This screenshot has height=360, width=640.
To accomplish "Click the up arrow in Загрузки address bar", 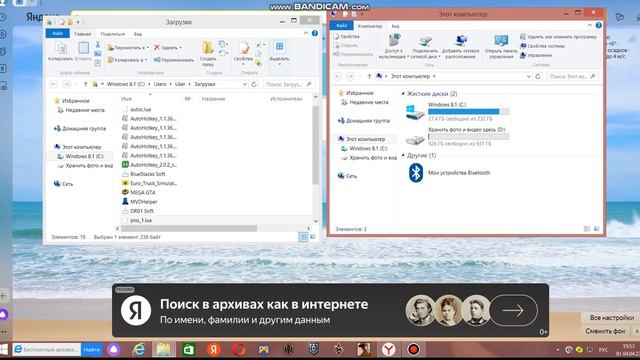I will 85,84.
